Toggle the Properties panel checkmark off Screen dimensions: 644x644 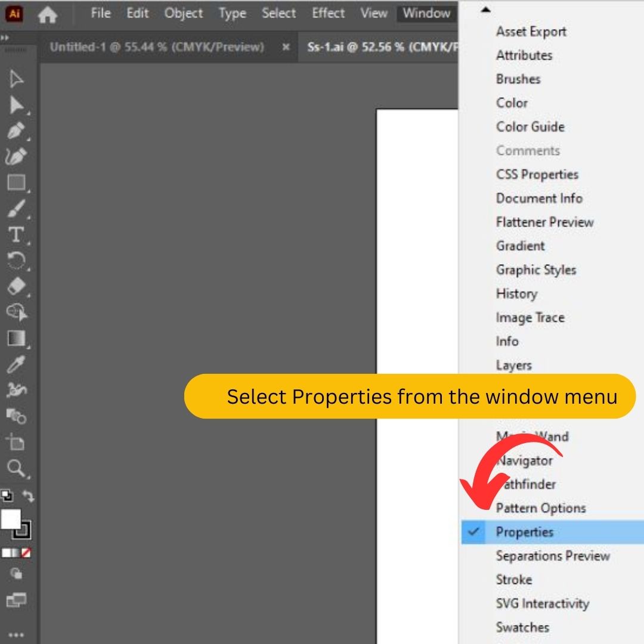[472, 532]
